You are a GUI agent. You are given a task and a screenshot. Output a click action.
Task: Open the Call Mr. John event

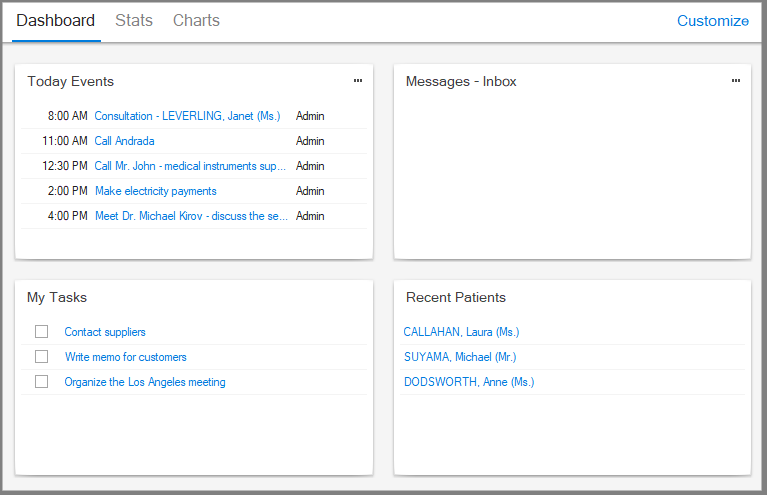tap(190, 166)
